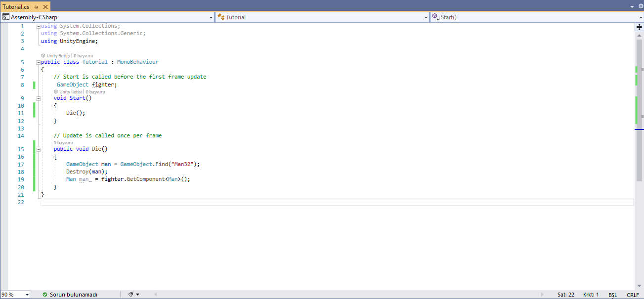Click the vertical scrollbar up arrow
The height and width of the screenshot is (299, 644).
coord(639,35)
